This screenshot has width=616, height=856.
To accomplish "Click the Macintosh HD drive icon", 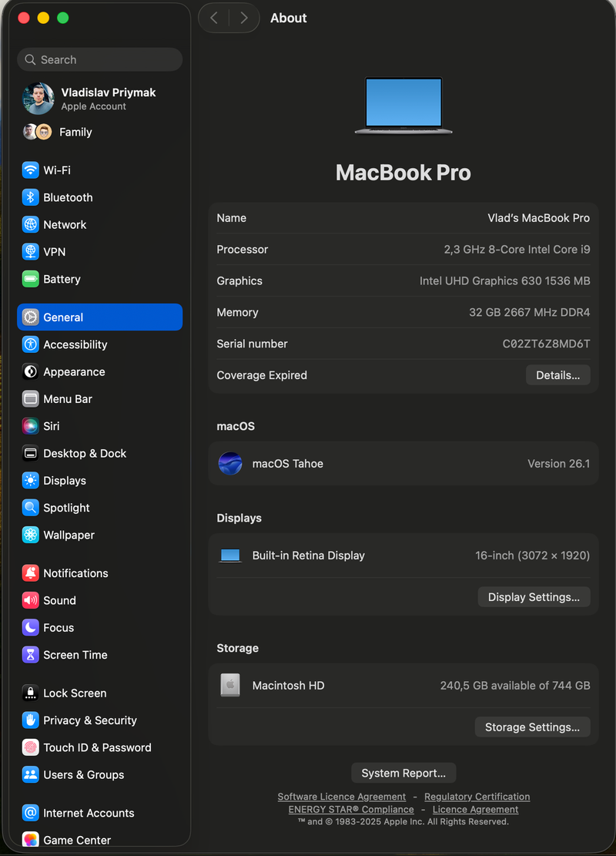I will point(230,685).
